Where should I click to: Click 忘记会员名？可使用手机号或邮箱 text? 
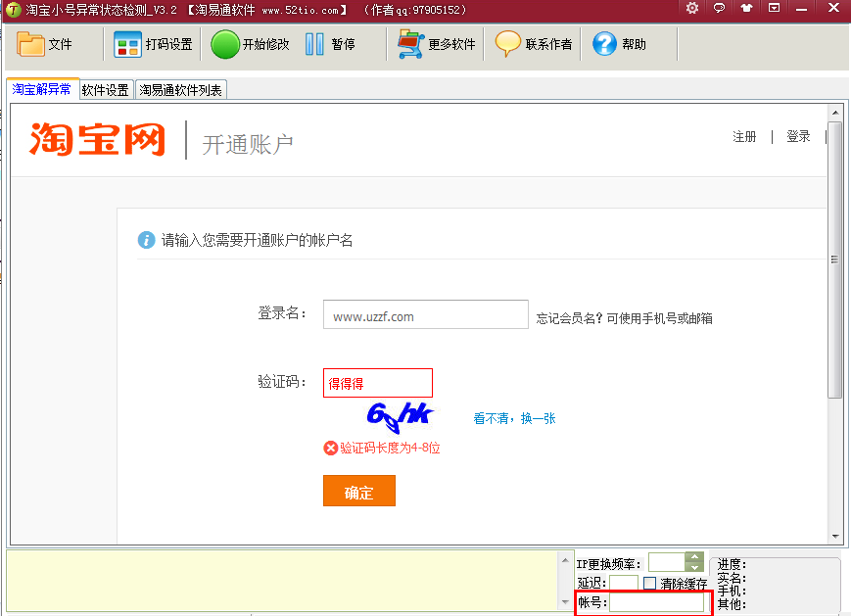(624, 318)
